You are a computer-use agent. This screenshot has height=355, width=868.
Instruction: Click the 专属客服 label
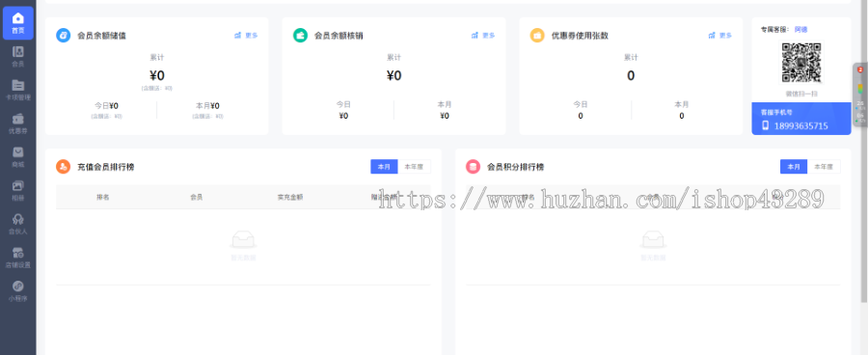click(x=774, y=29)
